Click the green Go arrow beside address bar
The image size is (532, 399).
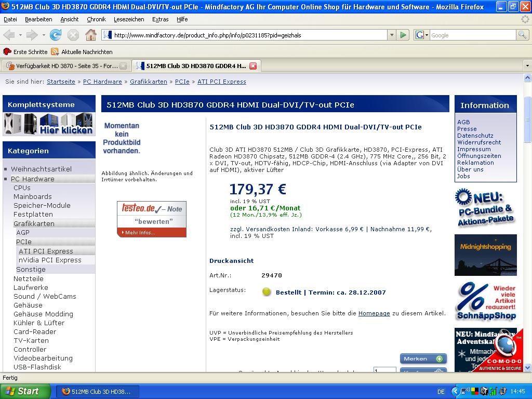click(403, 35)
